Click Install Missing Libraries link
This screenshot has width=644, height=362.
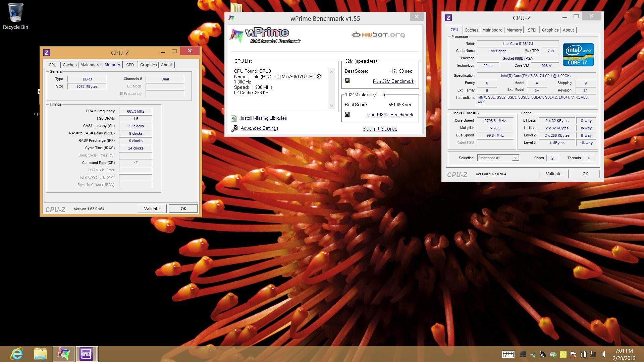click(x=264, y=118)
